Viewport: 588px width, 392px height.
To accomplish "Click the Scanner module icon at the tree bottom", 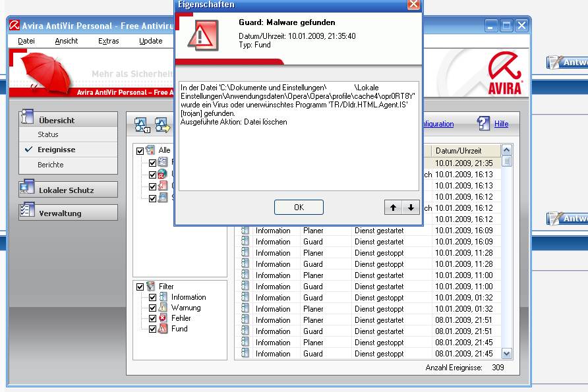I will pyautogui.click(x=162, y=198).
